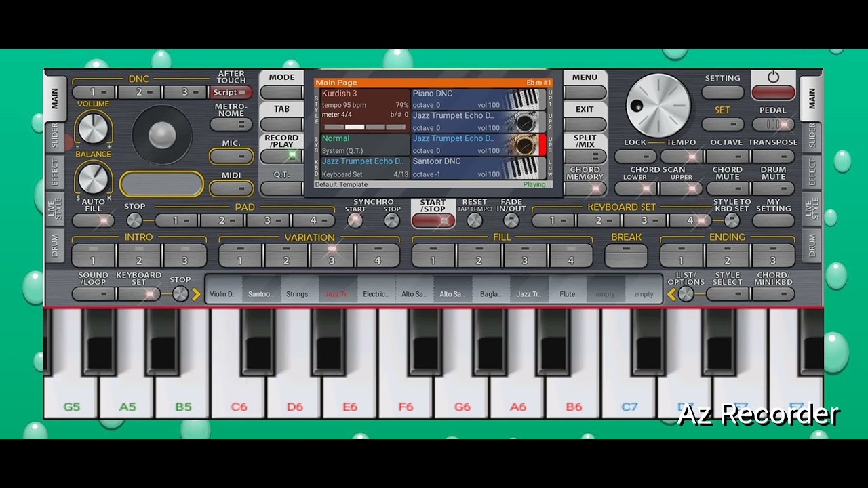868x488 pixels.
Task: Click the Style to KBD Set round button
Action: [x=732, y=220]
